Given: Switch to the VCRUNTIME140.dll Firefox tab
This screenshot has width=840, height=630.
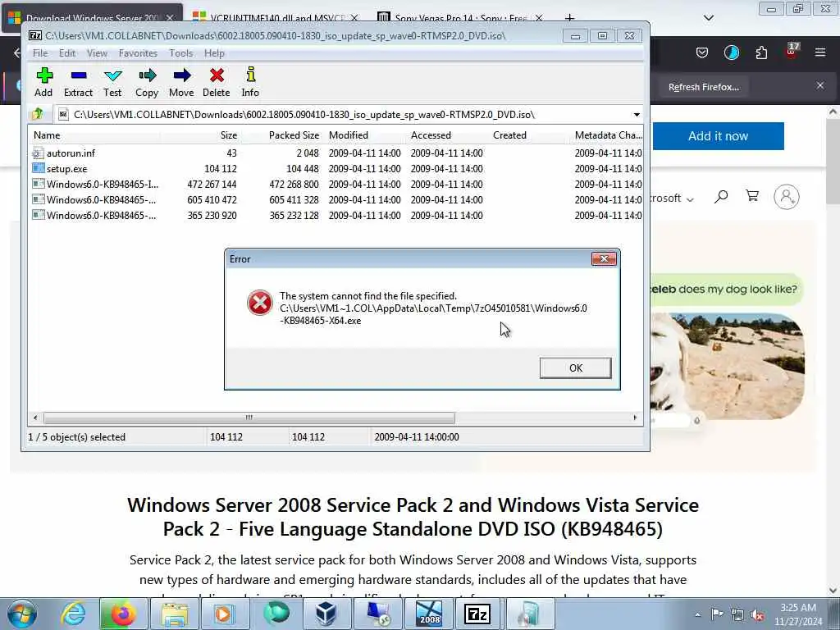Looking at the screenshot, I should (x=276, y=18).
